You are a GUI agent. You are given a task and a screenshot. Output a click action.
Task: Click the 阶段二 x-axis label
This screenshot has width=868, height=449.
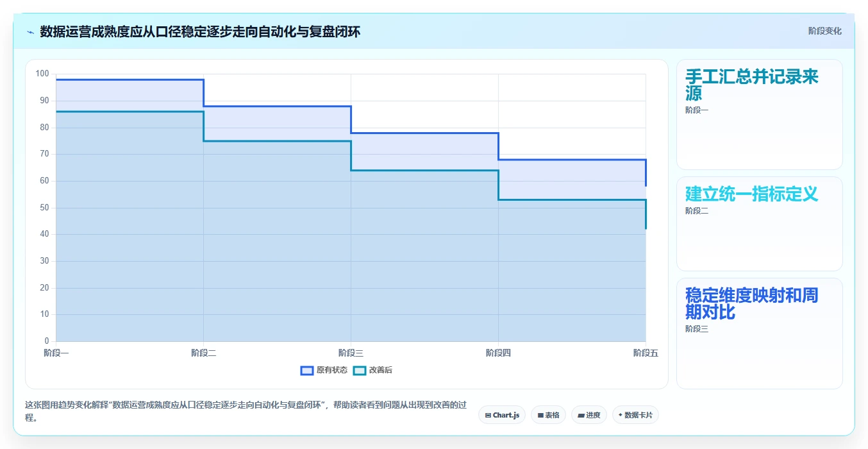[x=204, y=353]
